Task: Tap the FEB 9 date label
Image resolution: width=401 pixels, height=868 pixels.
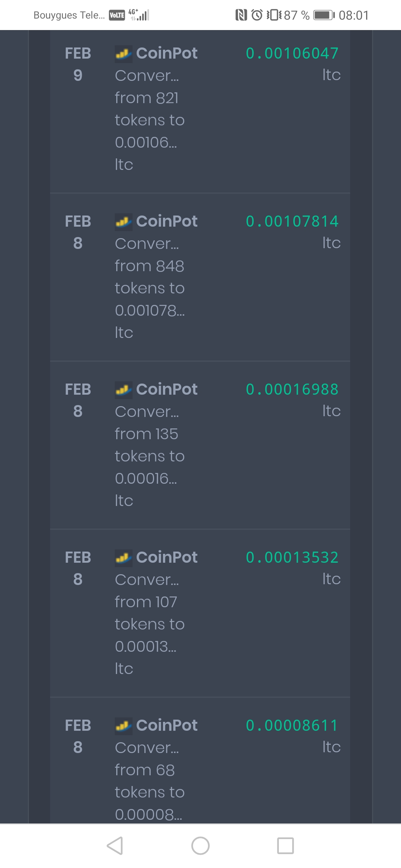Action: 78,64
